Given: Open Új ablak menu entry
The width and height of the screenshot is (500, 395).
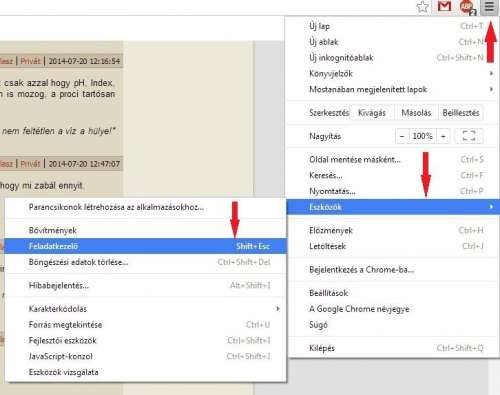Looking at the screenshot, I should click(x=393, y=42).
